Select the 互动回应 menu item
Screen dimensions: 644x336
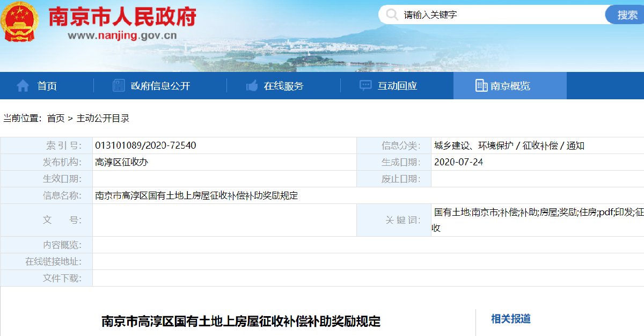397,86
